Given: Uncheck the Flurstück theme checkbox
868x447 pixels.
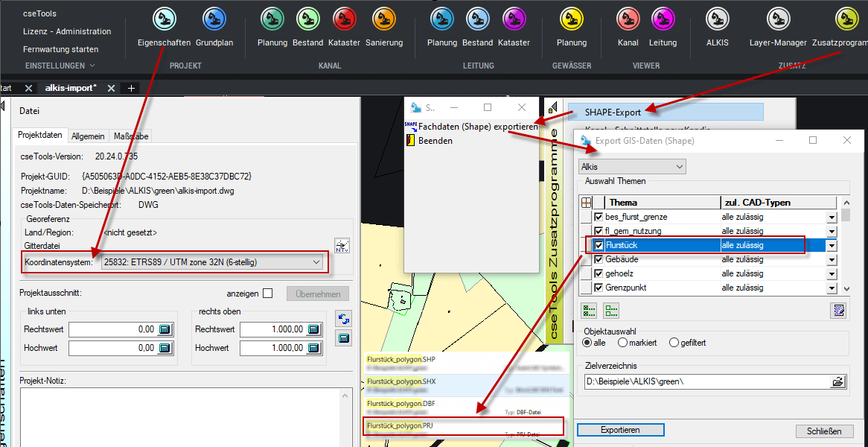Looking at the screenshot, I should tap(599, 245).
